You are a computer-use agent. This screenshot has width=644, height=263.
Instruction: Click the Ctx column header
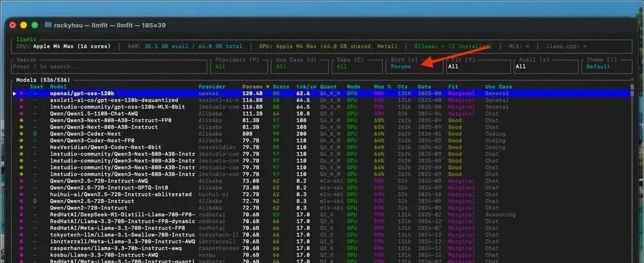click(x=402, y=87)
